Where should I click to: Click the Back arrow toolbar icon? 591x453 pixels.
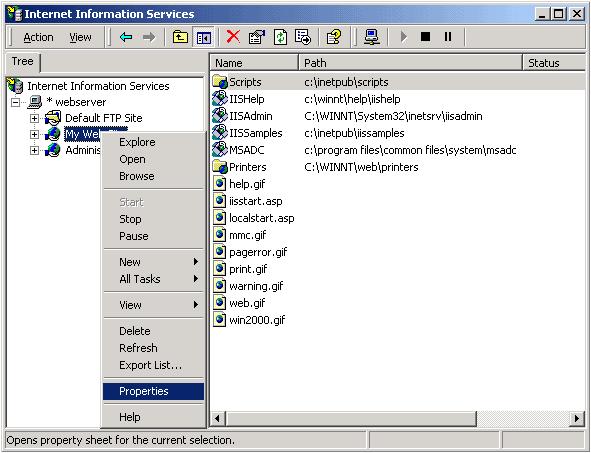126,37
